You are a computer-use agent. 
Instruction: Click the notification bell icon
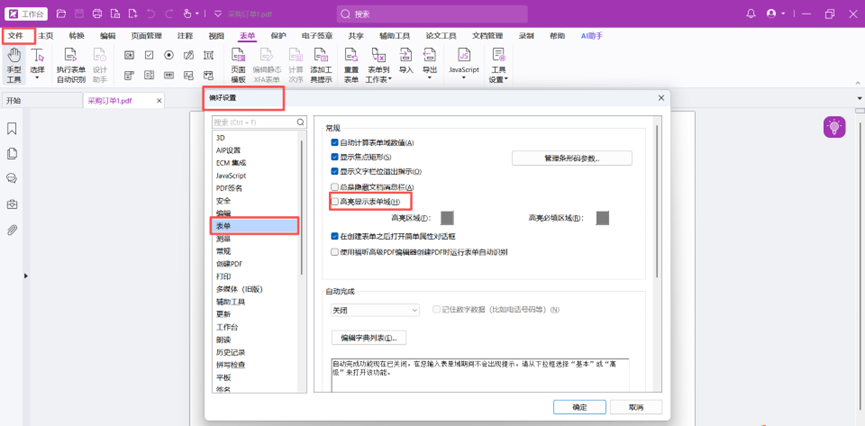coord(751,14)
